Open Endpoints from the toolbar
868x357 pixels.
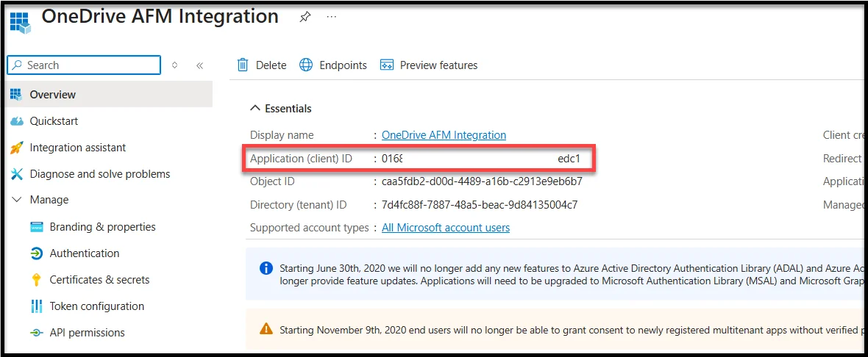pyautogui.click(x=344, y=65)
